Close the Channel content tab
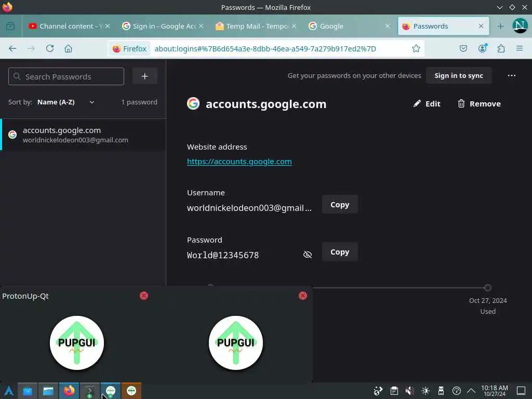532x399 pixels. (108, 26)
